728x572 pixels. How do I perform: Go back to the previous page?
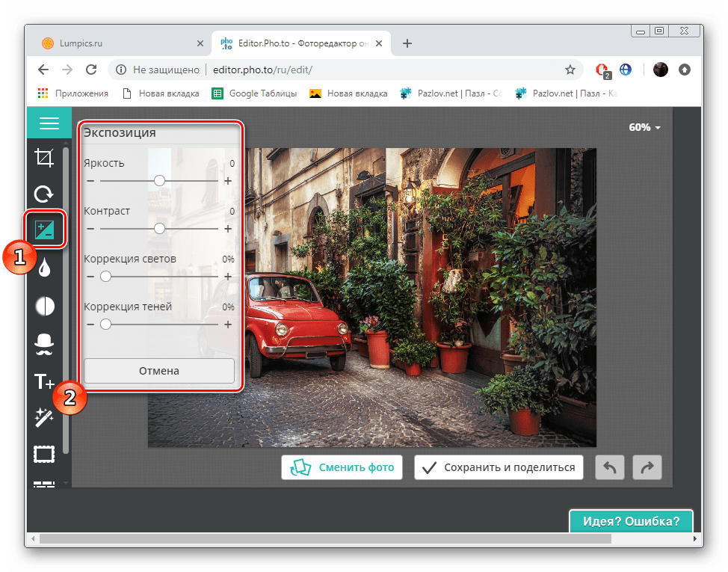[x=43, y=70]
